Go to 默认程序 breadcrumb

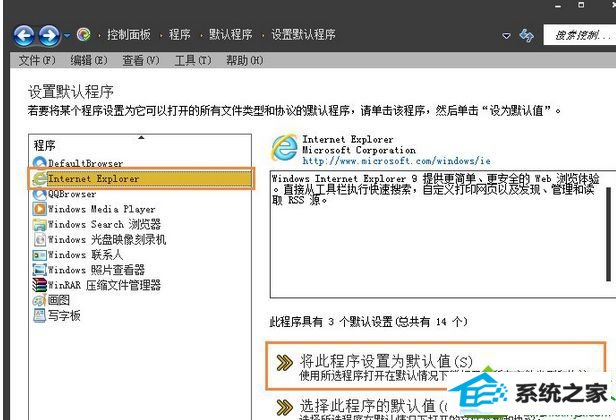coord(230,35)
